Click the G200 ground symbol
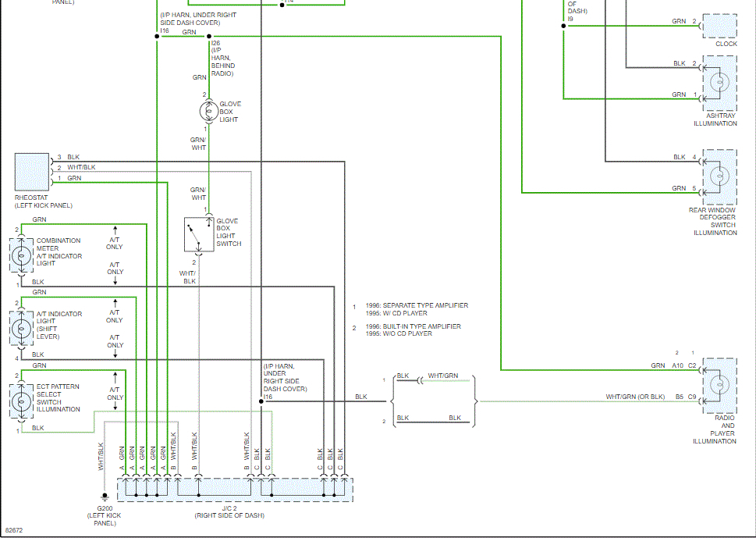Screen dimensions: 756x538 (105, 497)
